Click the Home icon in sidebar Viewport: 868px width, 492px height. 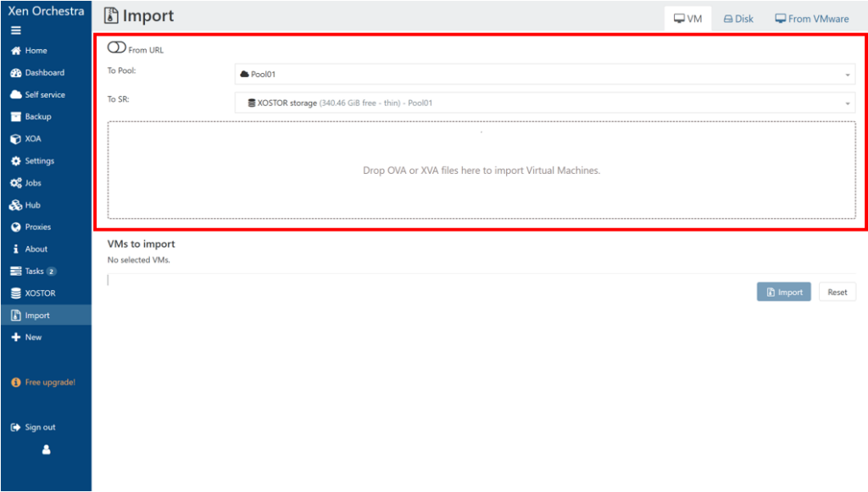15,51
